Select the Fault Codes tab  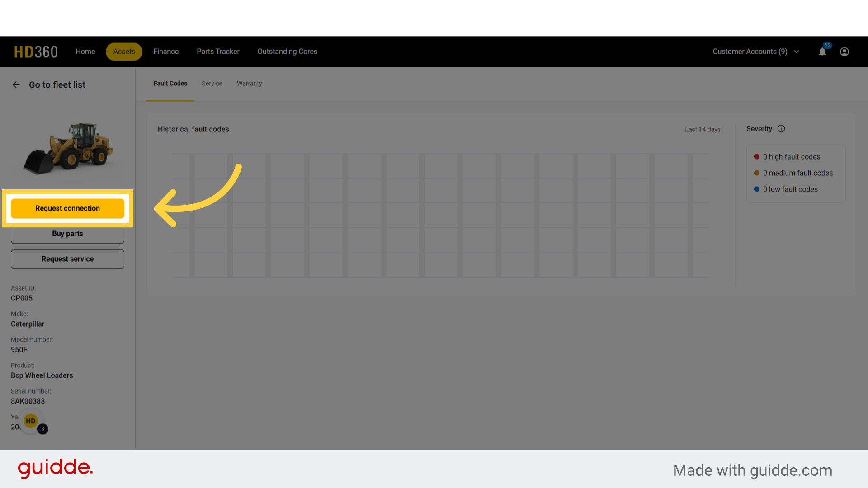(170, 84)
